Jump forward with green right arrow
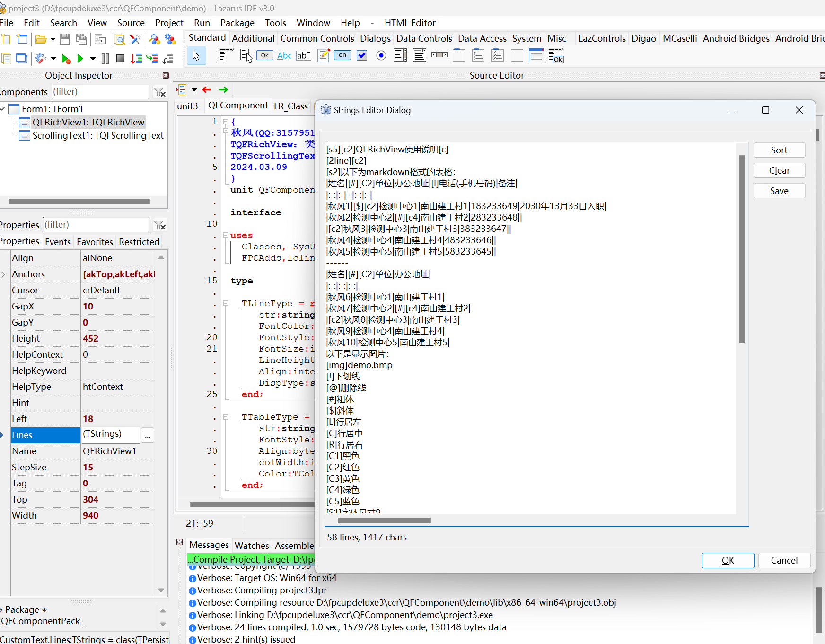 (223, 89)
